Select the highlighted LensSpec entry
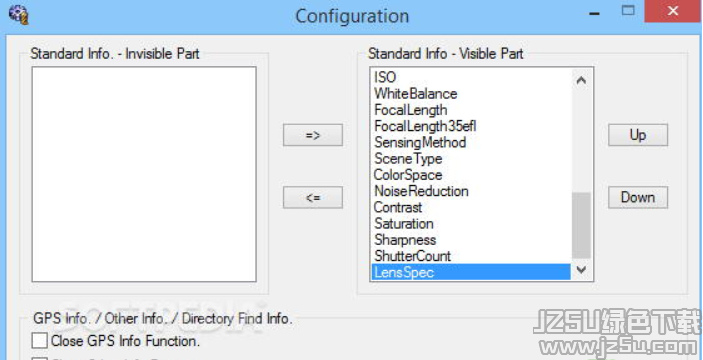The image size is (703, 360). pos(471,272)
